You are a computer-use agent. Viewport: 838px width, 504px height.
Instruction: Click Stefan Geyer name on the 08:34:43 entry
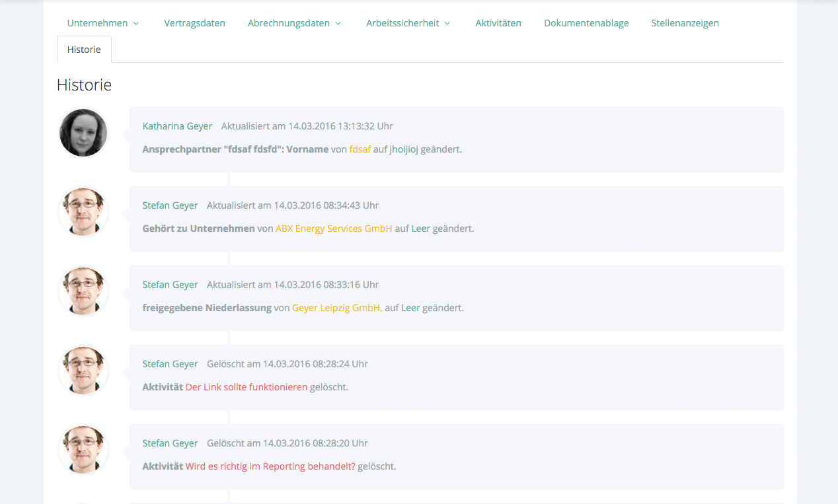point(170,205)
